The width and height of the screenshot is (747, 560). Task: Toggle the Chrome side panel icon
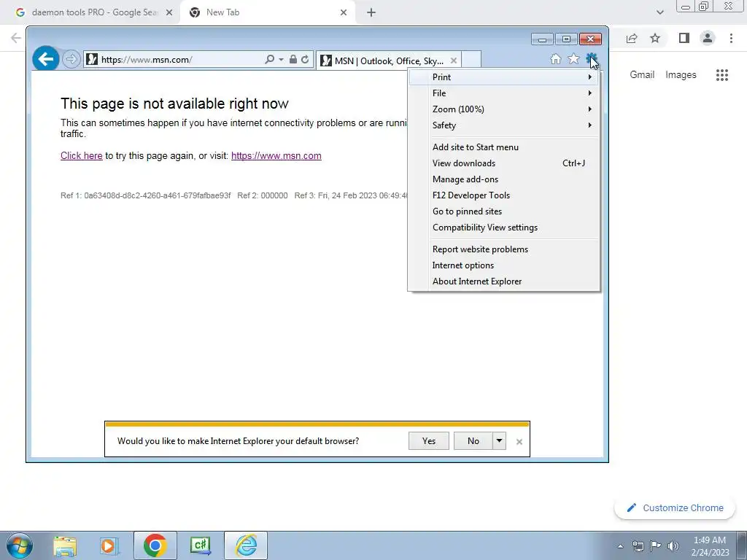pyautogui.click(x=684, y=38)
